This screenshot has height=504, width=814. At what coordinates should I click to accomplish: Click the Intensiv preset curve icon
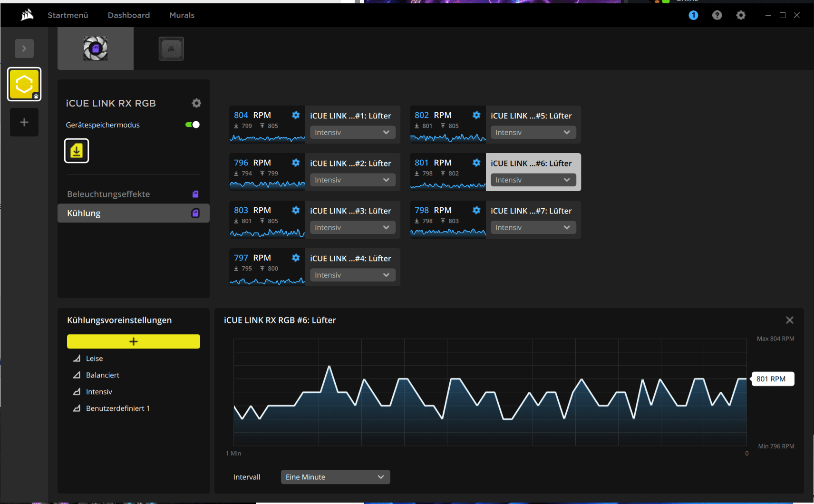coord(77,391)
